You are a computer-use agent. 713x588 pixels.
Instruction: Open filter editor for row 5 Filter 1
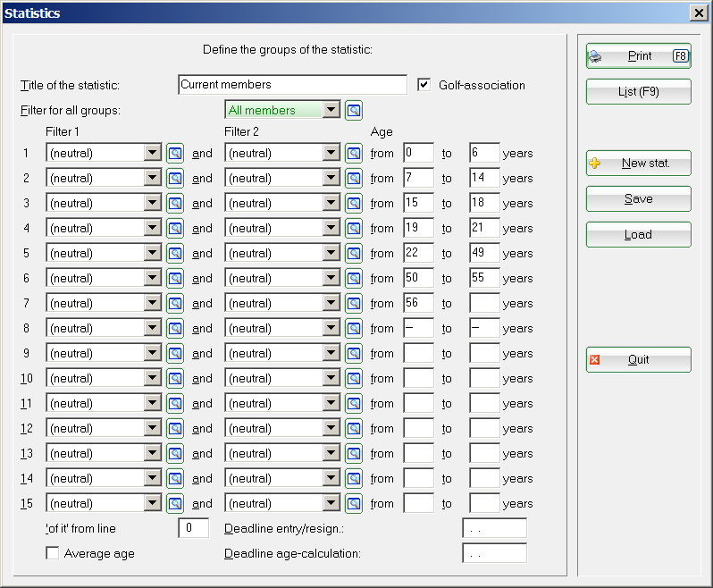pos(175,253)
